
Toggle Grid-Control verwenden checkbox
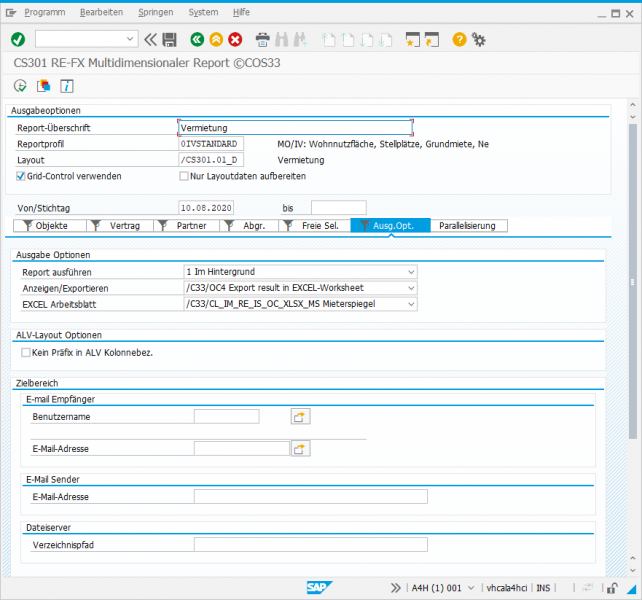21,176
